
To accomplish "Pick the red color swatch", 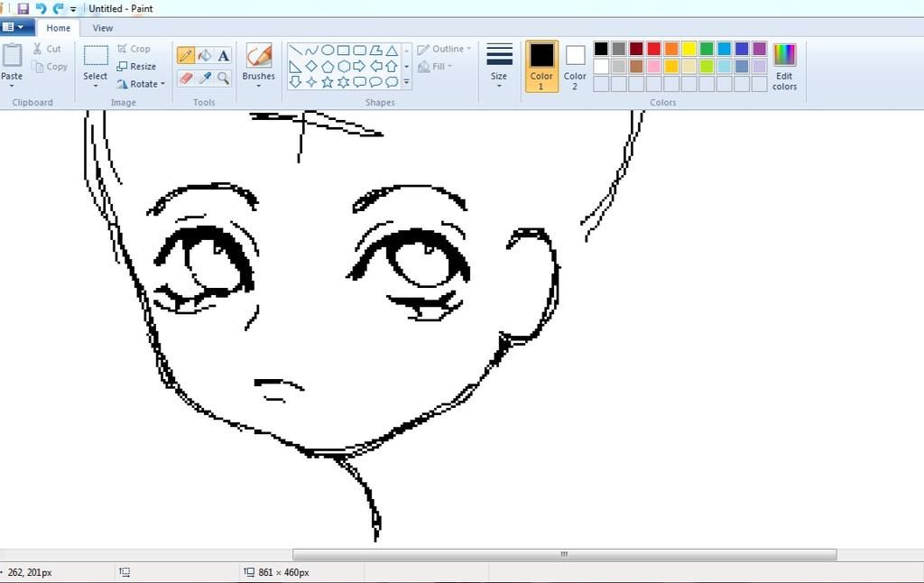I will point(653,49).
